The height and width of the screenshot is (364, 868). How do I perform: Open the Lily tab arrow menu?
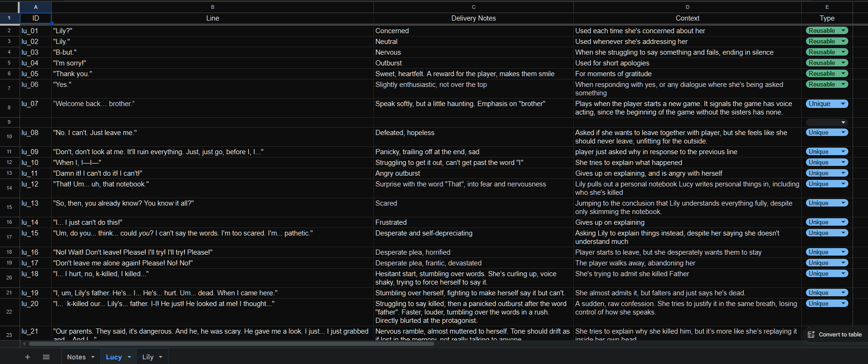click(x=161, y=357)
